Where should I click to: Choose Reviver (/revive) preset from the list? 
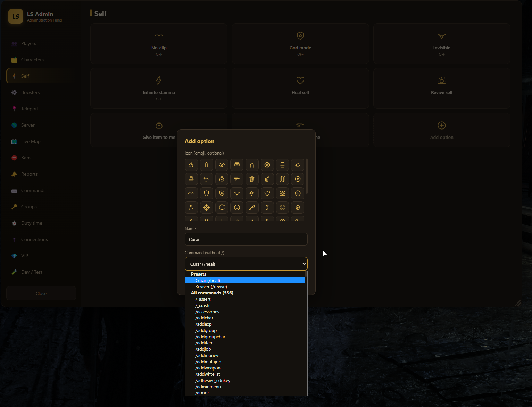(x=245, y=287)
